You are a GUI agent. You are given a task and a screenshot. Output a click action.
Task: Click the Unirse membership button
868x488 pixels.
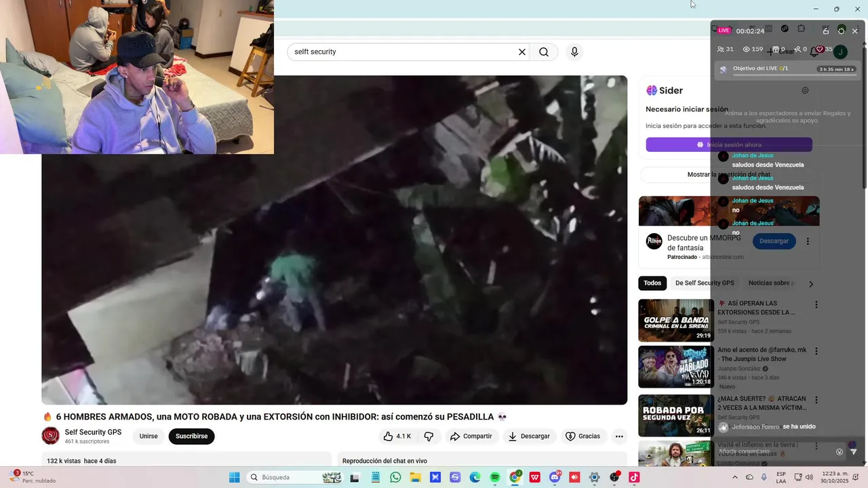(x=149, y=436)
